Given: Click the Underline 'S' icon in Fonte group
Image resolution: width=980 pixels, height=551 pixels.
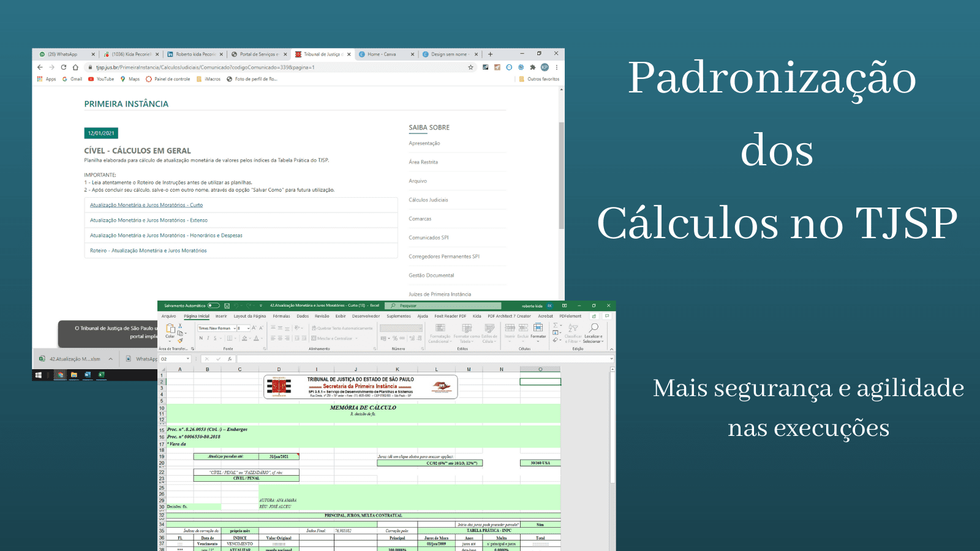Looking at the screenshot, I should tap(215, 338).
